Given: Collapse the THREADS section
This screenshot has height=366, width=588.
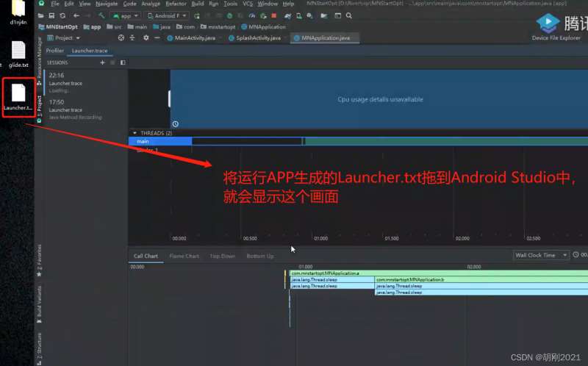Looking at the screenshot, I should click(x=135, y=133).
